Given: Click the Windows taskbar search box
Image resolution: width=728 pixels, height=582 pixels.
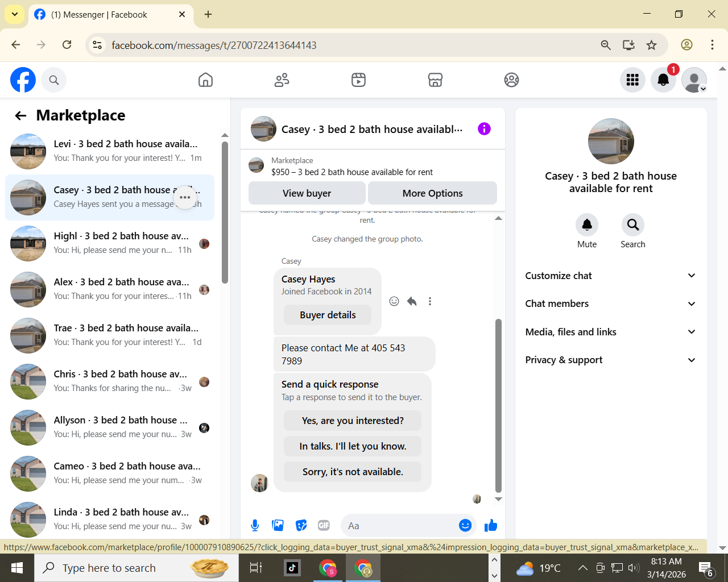Looking at the screenshot, I should [x=136, y=568].
